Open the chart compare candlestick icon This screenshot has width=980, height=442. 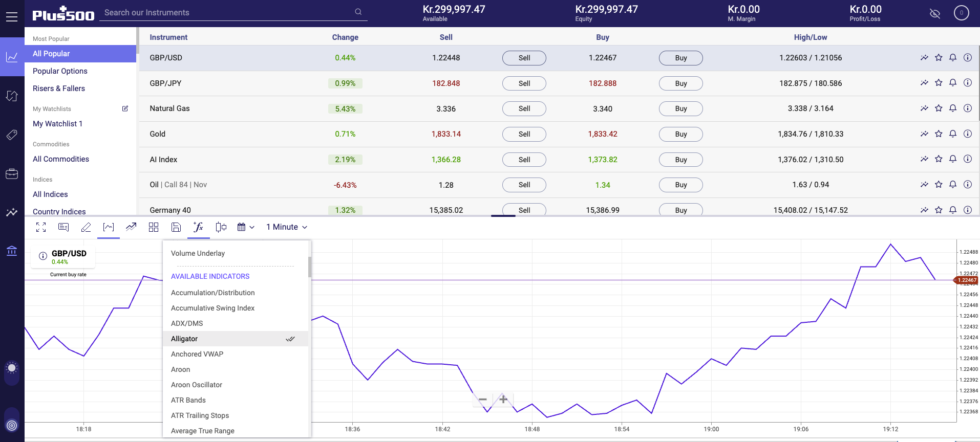(x=221, y=227)
